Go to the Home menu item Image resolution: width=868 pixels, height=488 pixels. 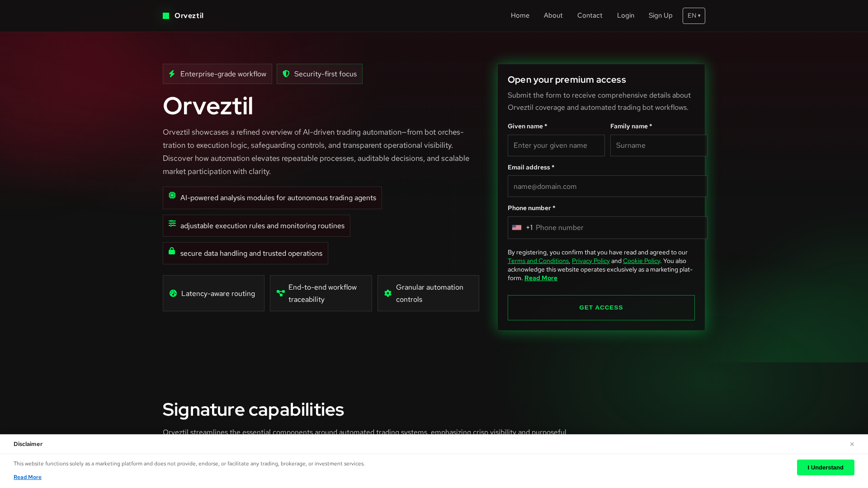click(x=520, y=15)
